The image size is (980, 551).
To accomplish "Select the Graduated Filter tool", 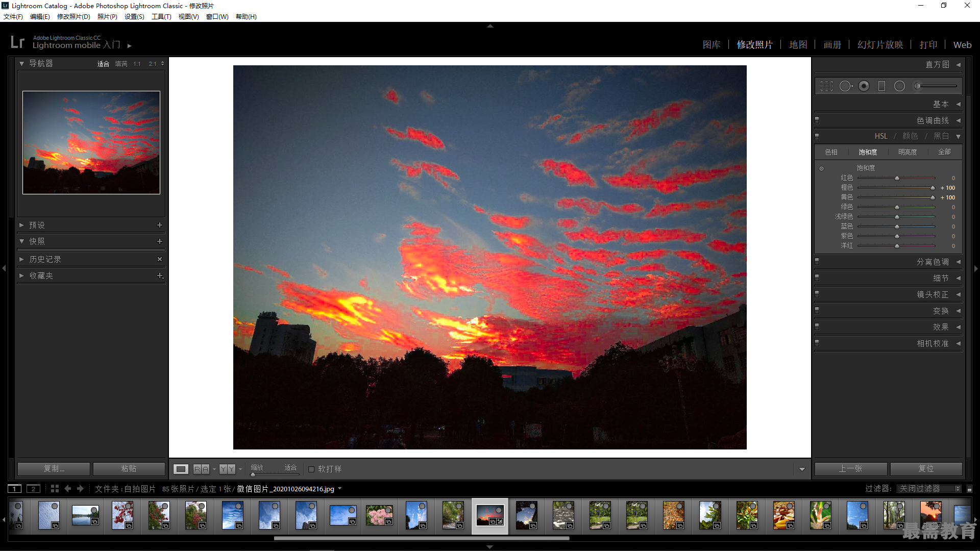I will 881,86.
